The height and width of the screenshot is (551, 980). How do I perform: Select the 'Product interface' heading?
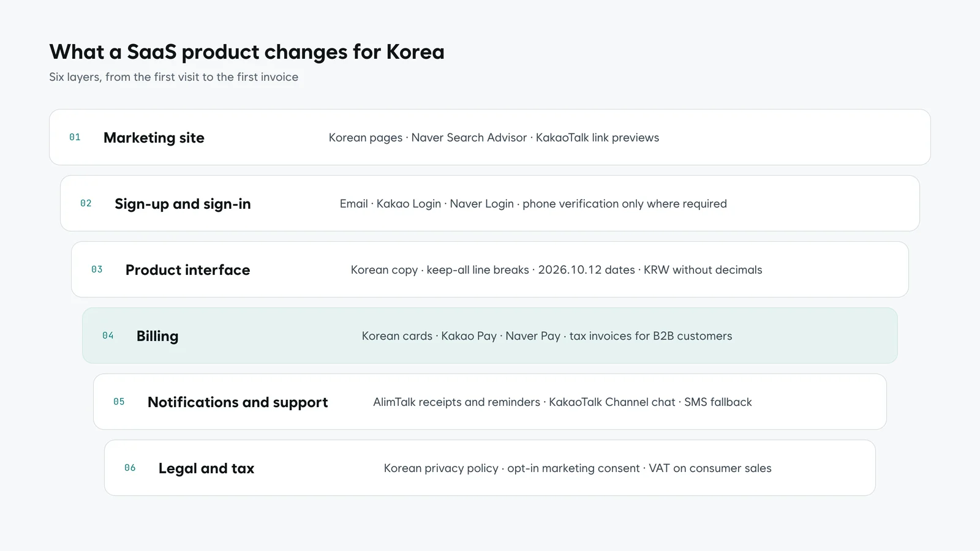tap(187, 270)
